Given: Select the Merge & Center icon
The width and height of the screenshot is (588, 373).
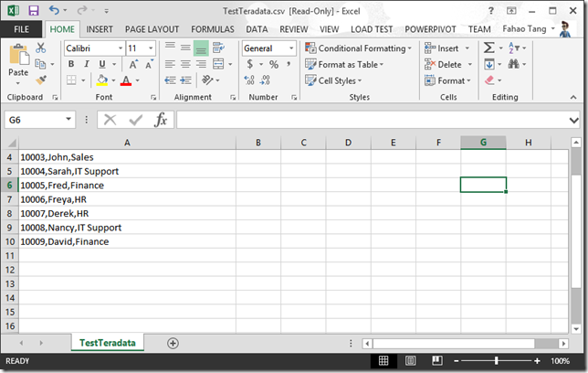Looking at the screenshot, I should pos(218,64).
